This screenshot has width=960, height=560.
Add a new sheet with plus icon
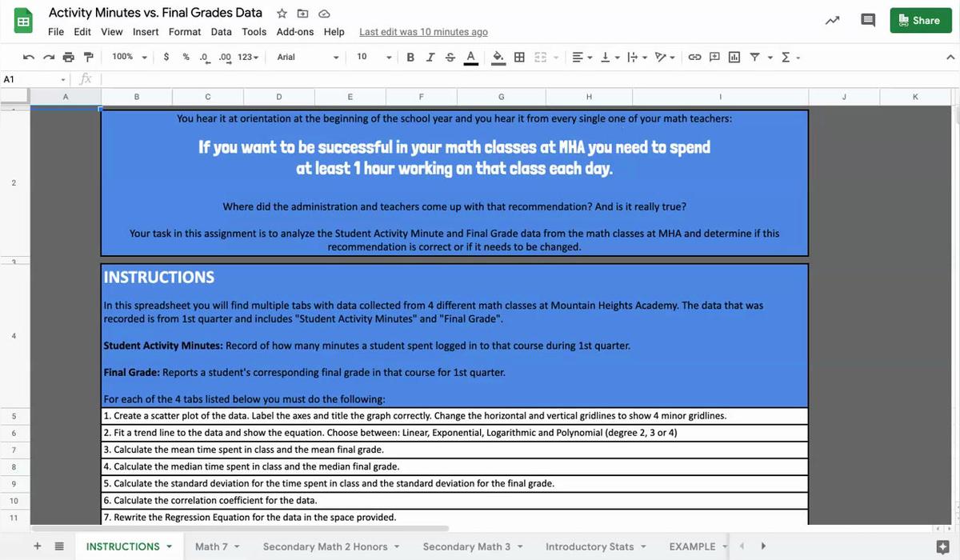pyautogui.click(x=38, y=546)
